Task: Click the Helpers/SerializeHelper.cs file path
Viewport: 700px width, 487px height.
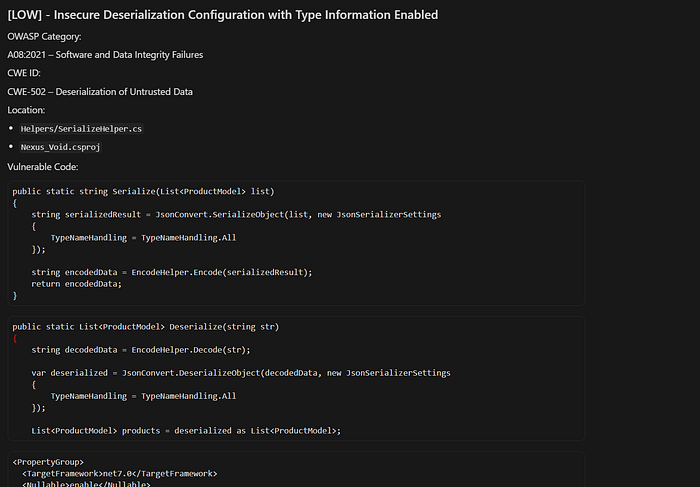Action: [x=81, y=129]
